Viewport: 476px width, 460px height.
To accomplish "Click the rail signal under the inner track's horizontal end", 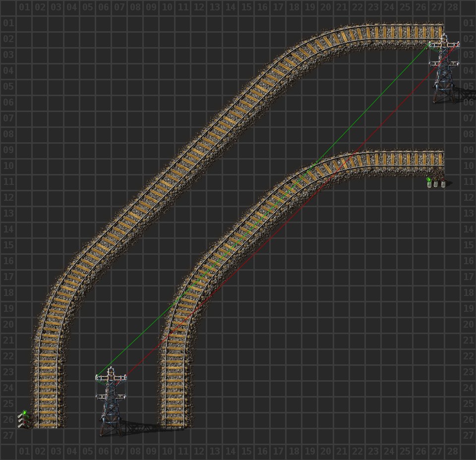I will tap(436, 182).
